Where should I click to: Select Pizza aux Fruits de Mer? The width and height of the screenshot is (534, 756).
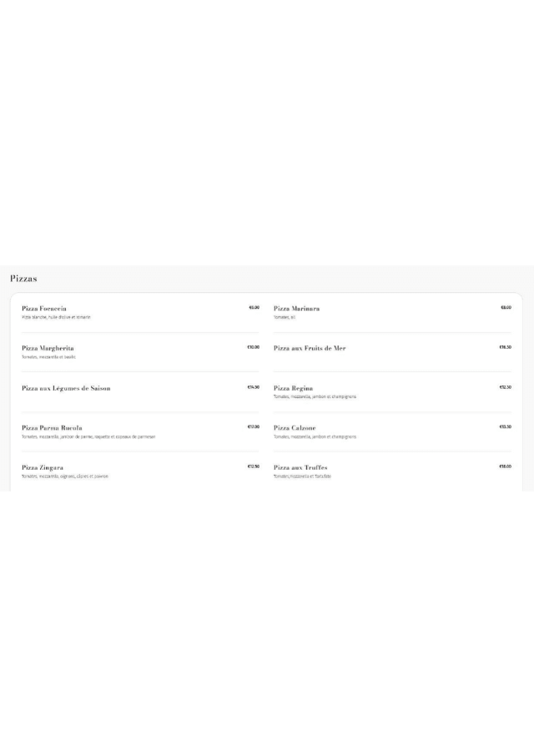click(310, 348)
